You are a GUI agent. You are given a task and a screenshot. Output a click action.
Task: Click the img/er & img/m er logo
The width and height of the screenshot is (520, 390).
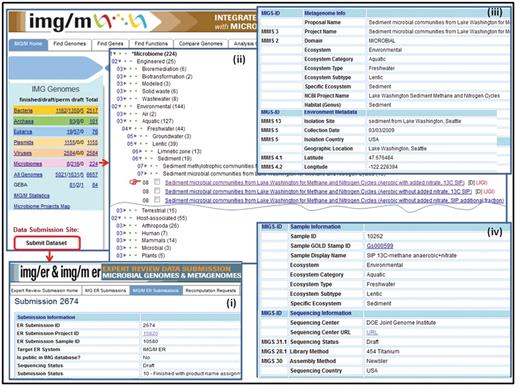(x=60, y=272)
